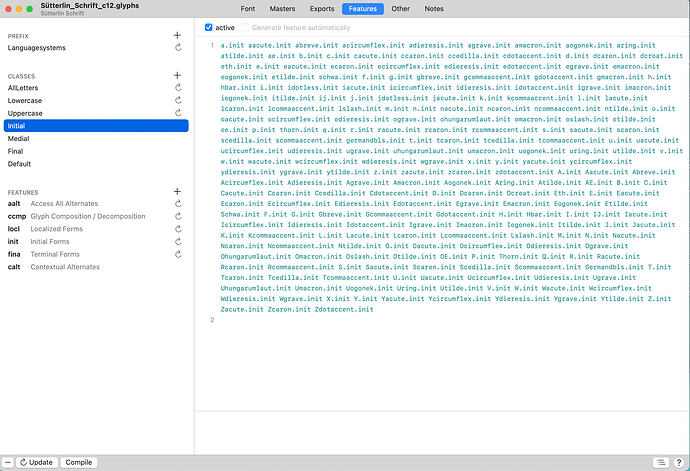Switch to the Notes tab
Image resolution: width=690 pixels, height=471 pixels.
434,9
